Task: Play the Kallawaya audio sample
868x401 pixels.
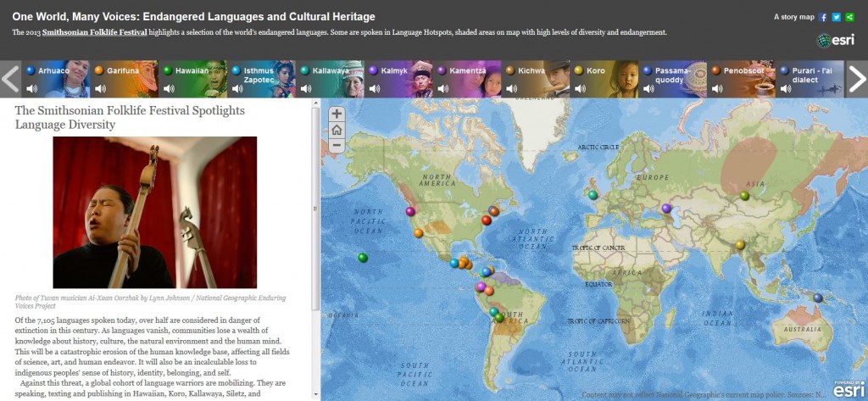Action: click(306, 88)
